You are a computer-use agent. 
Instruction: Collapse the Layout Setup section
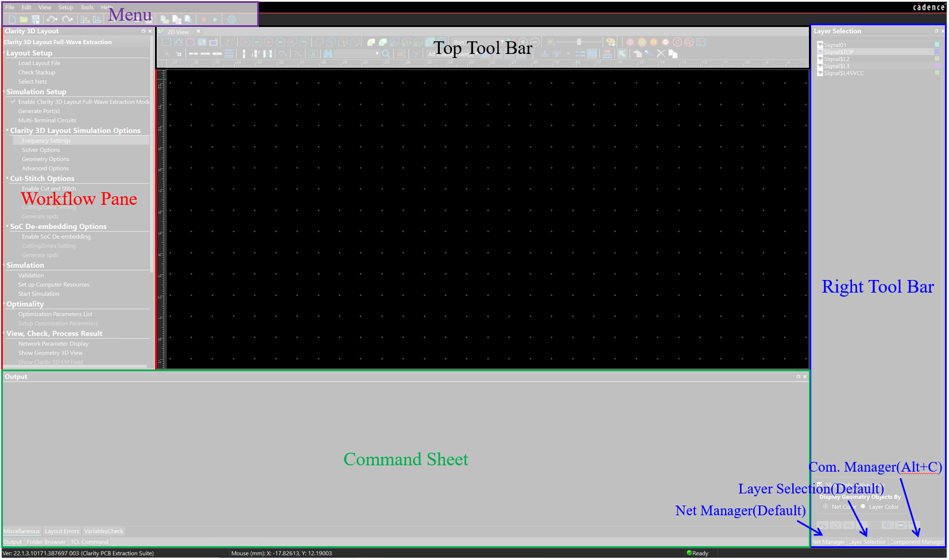coord(4,53)
